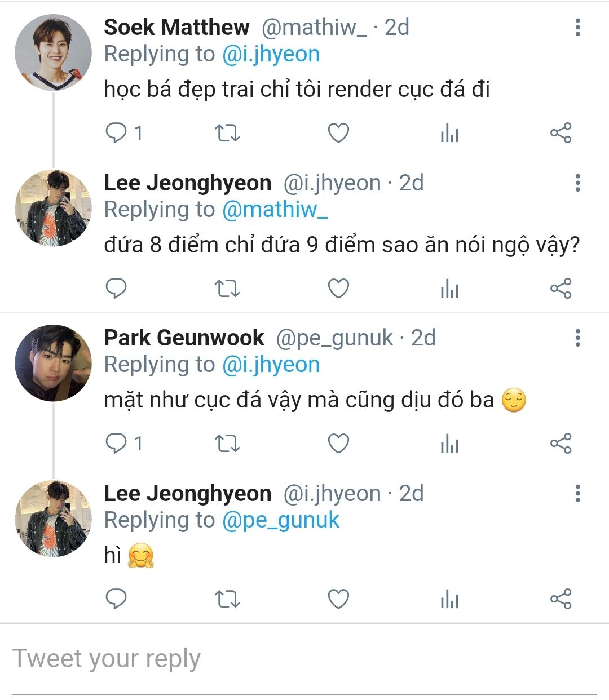Screen dimensions: 609x700
Task: Like Park Geunwook's tweet
Action: [x=338, y=444]
